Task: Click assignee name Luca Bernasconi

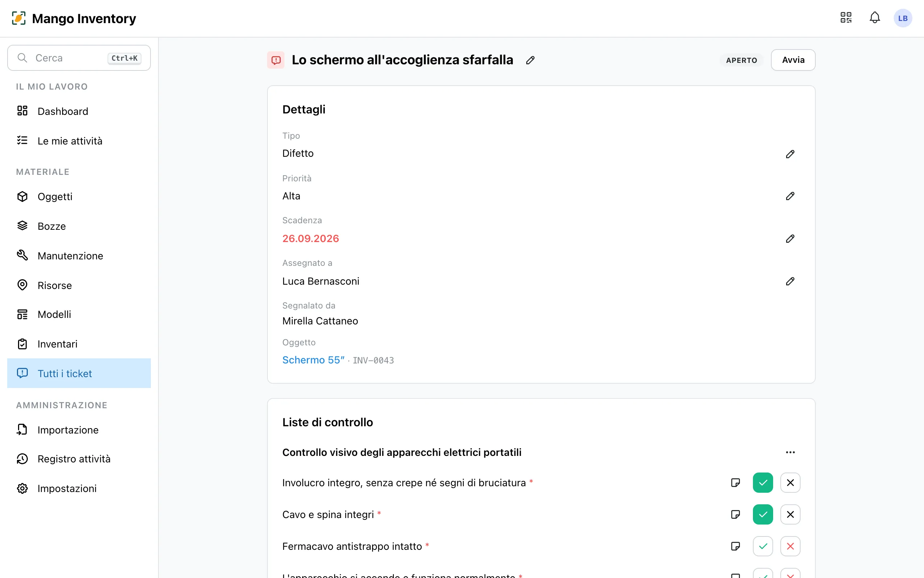Action: tap(321, 281)
